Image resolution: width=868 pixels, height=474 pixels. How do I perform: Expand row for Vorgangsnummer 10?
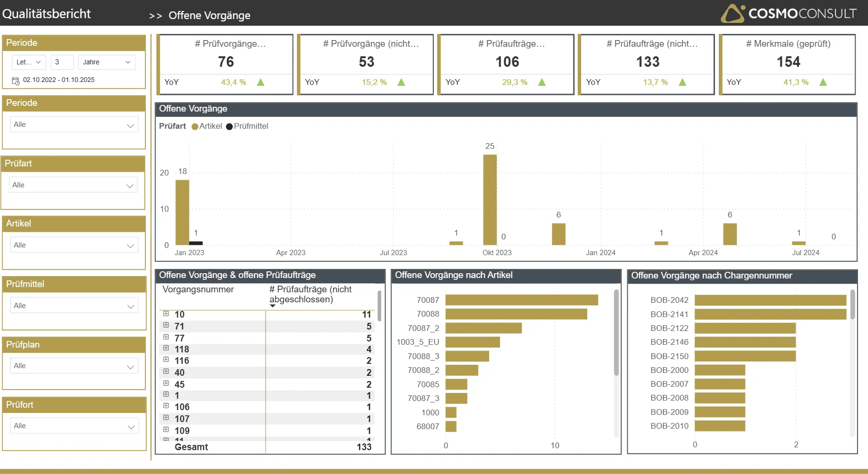(166, 314)
